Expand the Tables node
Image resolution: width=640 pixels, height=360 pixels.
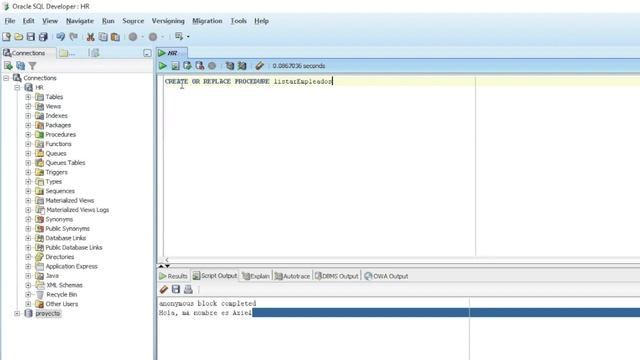click(x=28, y=97)
